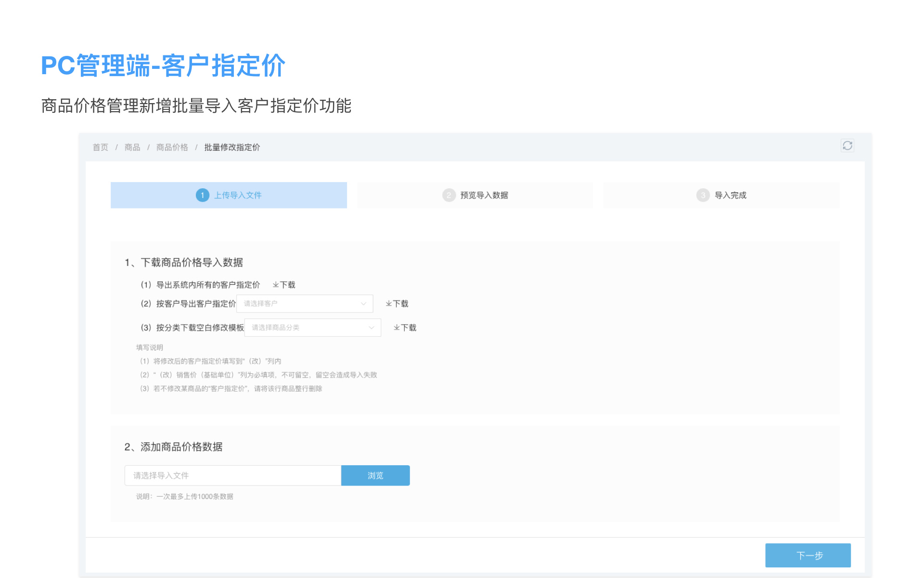The width and height of the screenshot is (924, 578).
Task: Click download next to product category dropdown
Action: click(x=405, y=328)
